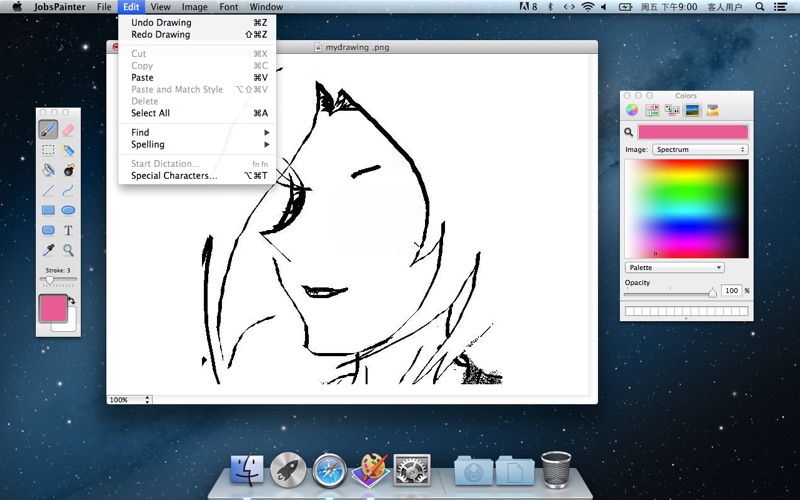The image size is (800, 500).
Task: Pick the Bomb clear tool
Action: tap(68, 171)
